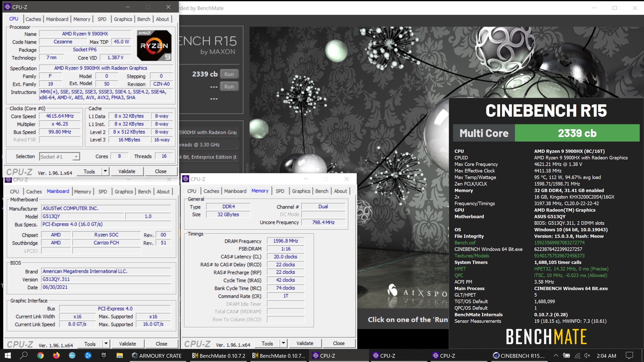Open About tab in top CPU-Z window
Screen dimensions: 644x362
[x=163, y=19]
